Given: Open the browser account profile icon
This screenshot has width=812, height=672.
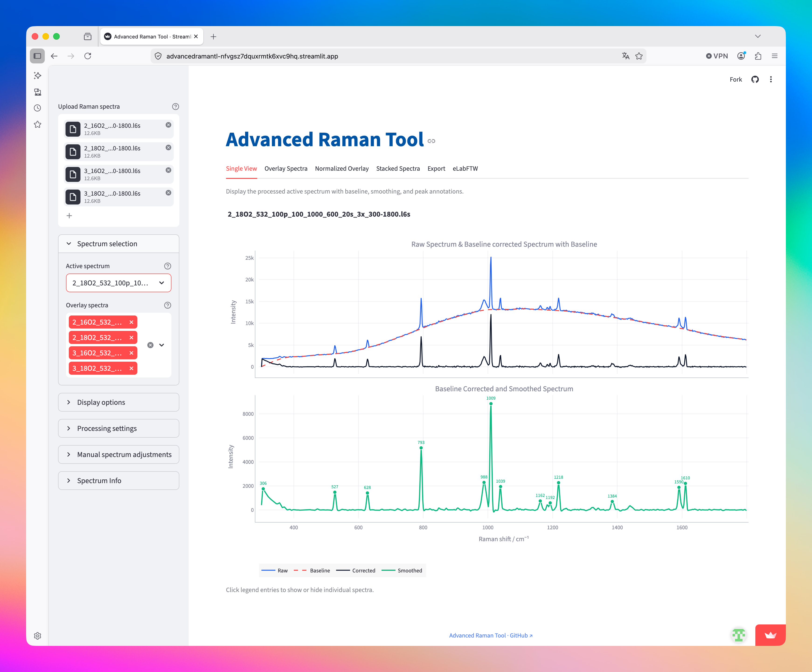Looking at the screenshot, I should click(741, 56).
